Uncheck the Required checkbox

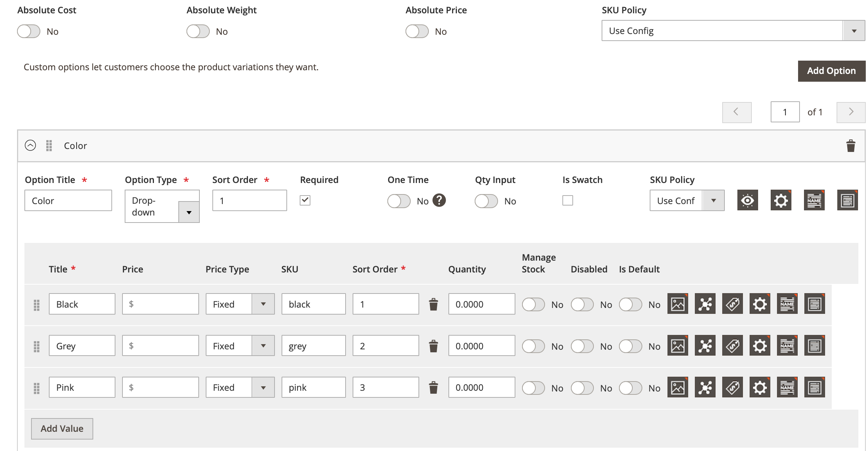pyautogui.click(x=305, y=200)
